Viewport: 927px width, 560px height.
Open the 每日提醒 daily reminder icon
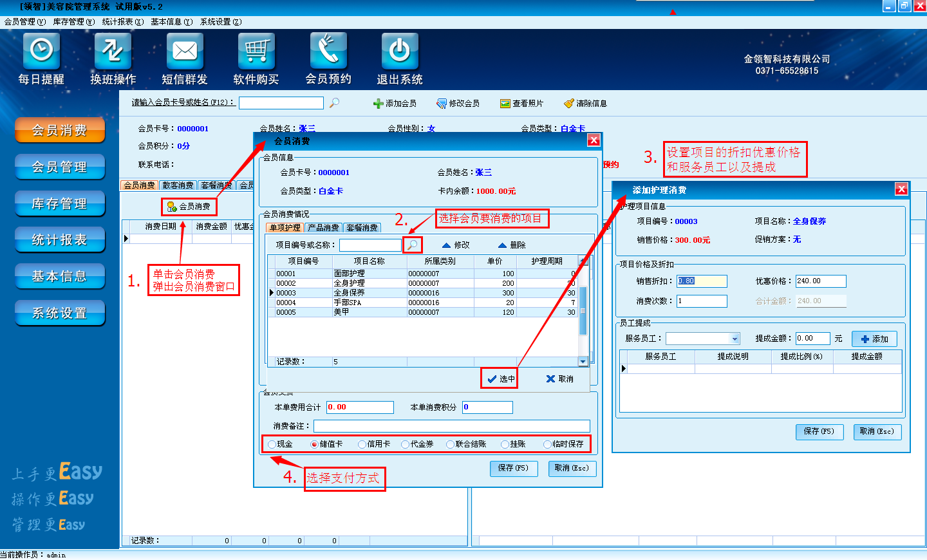pos(42,51)
